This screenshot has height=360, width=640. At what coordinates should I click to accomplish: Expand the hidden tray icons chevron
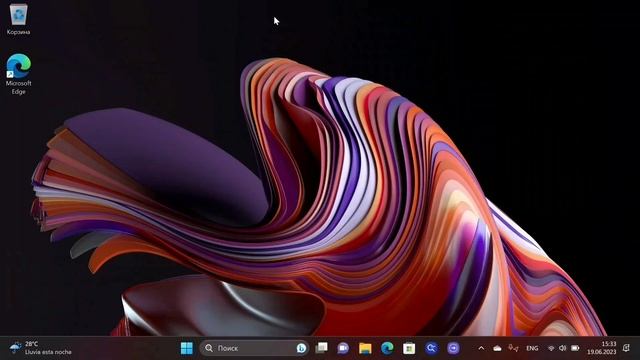(481, 348)
